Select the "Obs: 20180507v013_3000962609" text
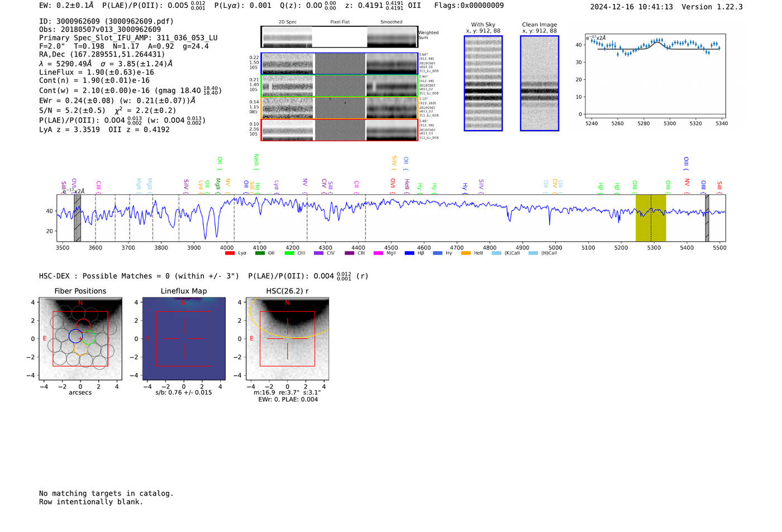The width and height of the screenshot is (782, 532). pyautogui.click(x=100, y=30)
